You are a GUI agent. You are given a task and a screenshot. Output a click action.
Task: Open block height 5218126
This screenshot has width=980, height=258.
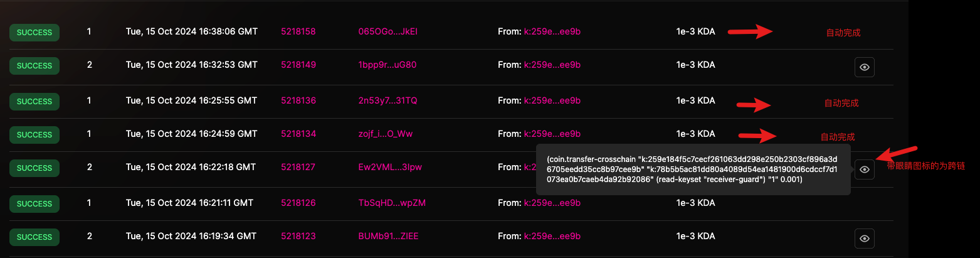298,203
